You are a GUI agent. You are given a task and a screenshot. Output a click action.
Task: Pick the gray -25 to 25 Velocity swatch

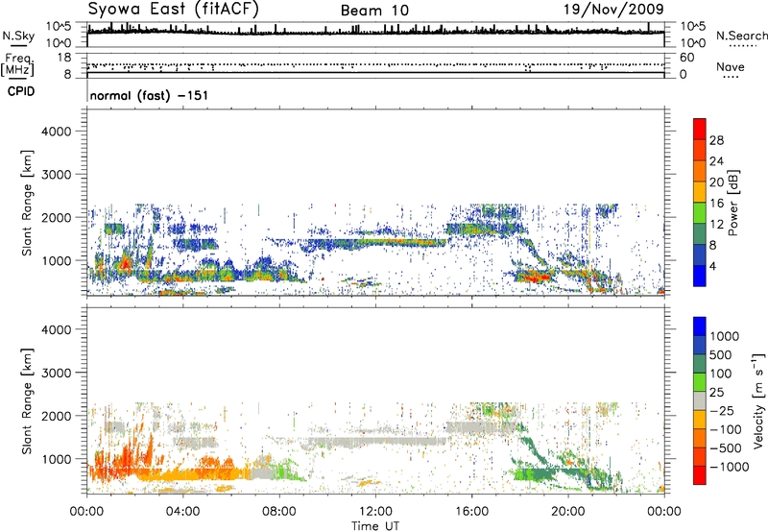point(700,401)
